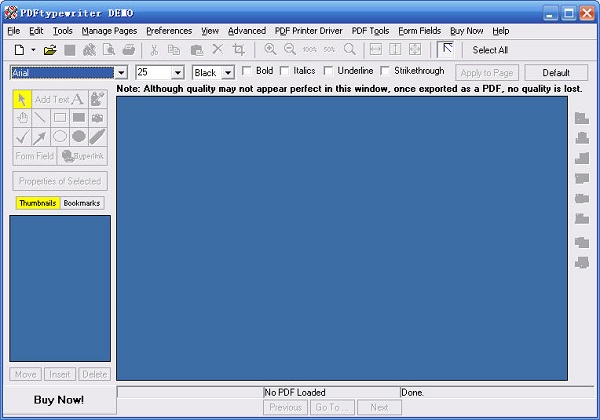Expand the font size 25 dropdown
600x420 pixels.
click(x=177, y=72)
